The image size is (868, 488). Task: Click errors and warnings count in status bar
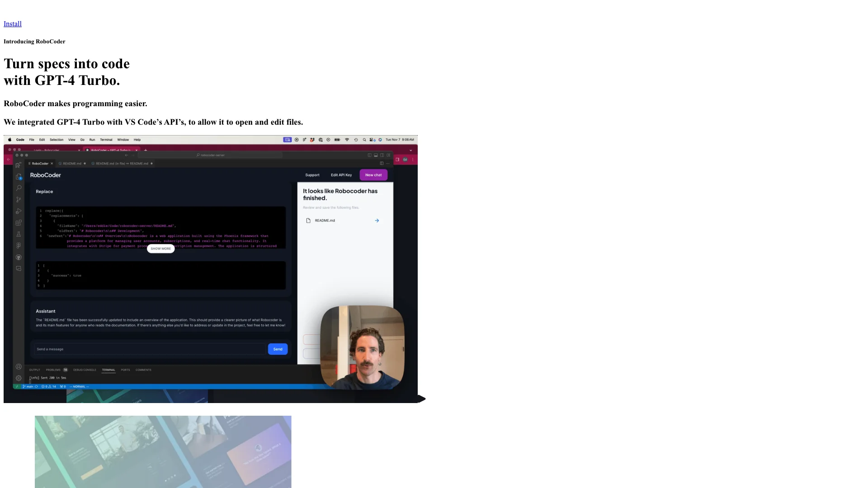(x=49, y=387)
